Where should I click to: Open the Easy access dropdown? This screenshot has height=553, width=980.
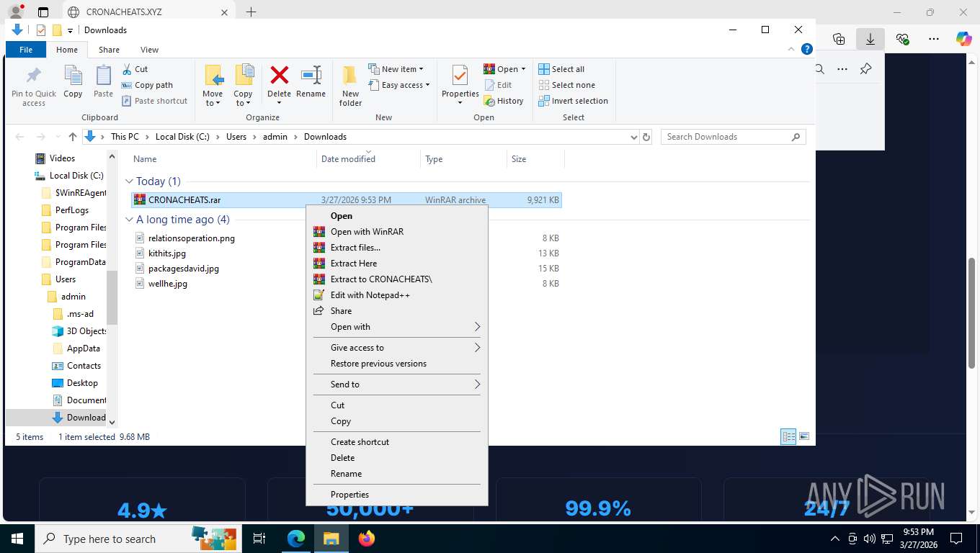(x=398, y=85)
